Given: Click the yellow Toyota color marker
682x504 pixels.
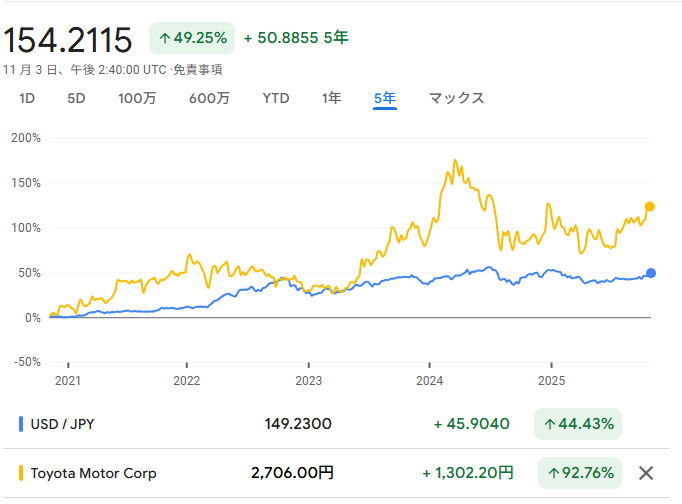Looking at the screenshot, I should point(22,473).
